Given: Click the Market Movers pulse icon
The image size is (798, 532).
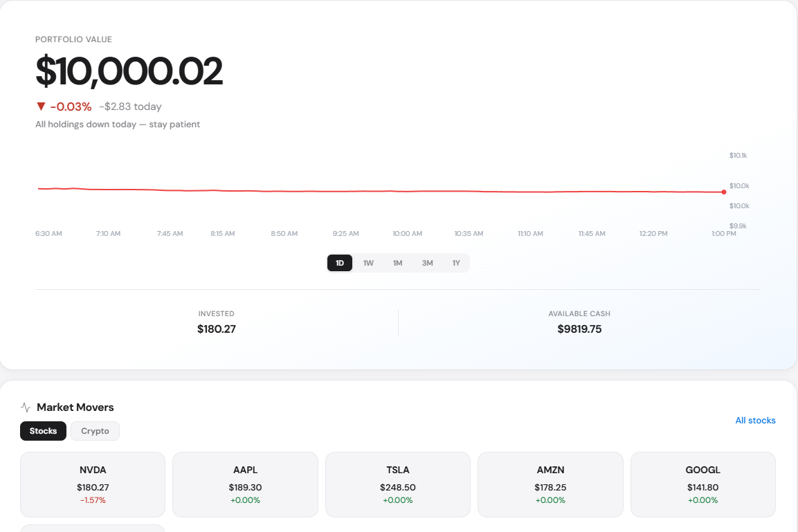Looking at the screenshot, I should point(25,407).
